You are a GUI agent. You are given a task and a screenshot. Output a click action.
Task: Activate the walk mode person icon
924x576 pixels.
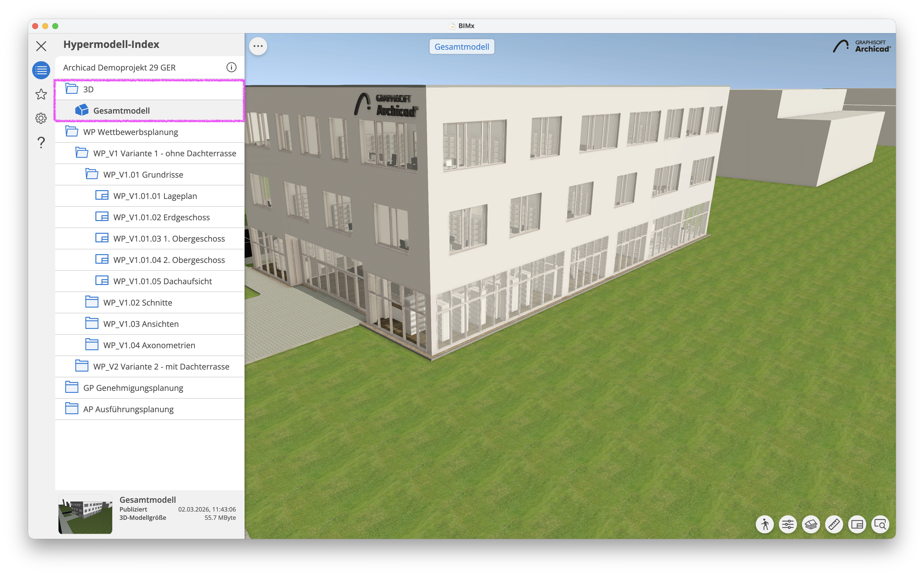[x=765, y=525]
